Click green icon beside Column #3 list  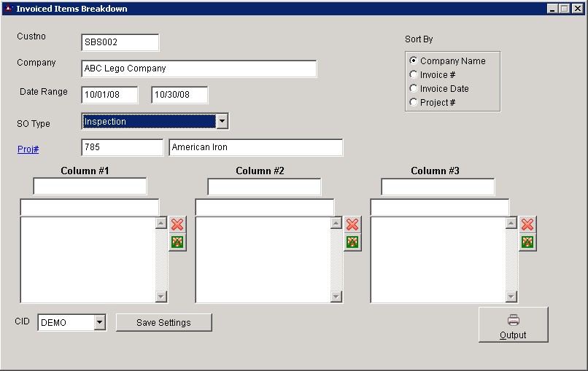pos(527,242)
